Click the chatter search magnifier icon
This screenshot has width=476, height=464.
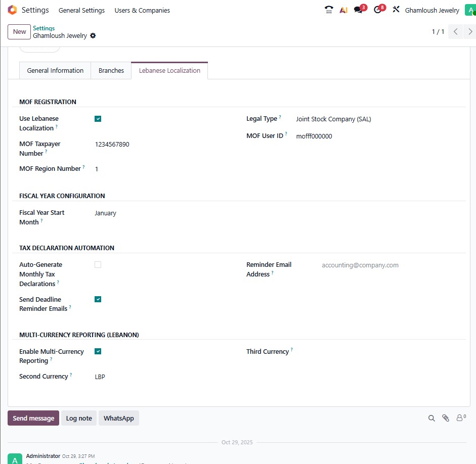(x=431, y=418)
